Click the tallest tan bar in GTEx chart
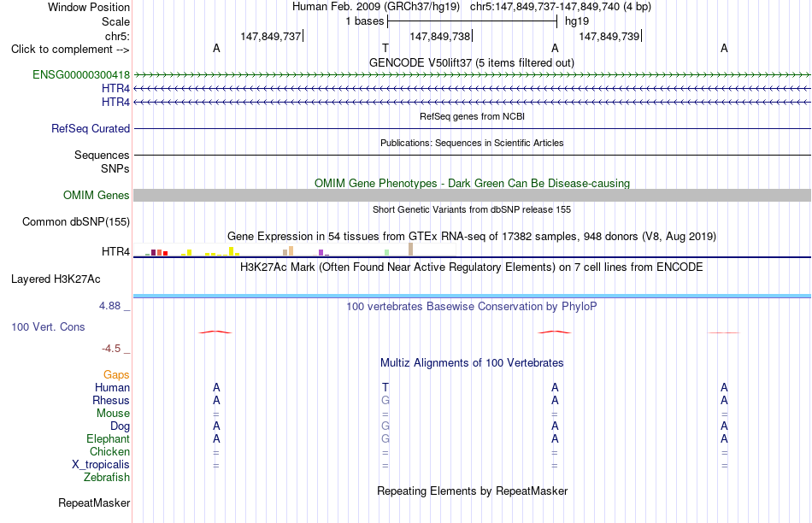Screen dimensions: 812x523 pyautogui.click(x=410, y=249)
